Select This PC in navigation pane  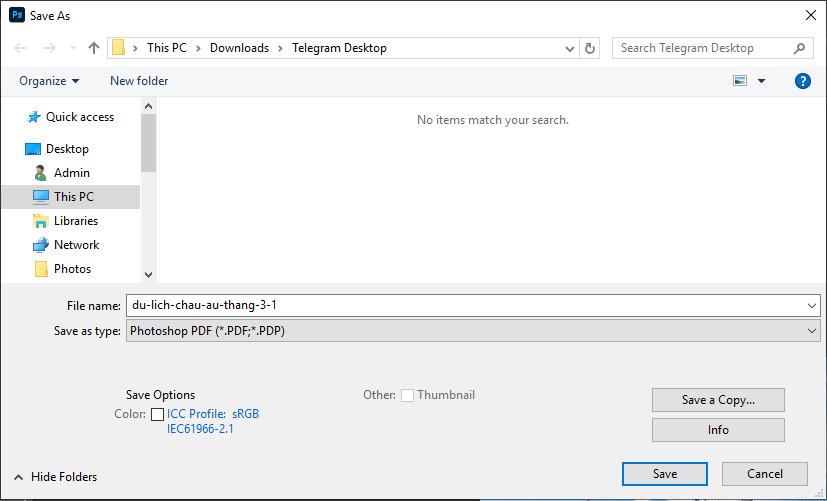coord(71,197)
